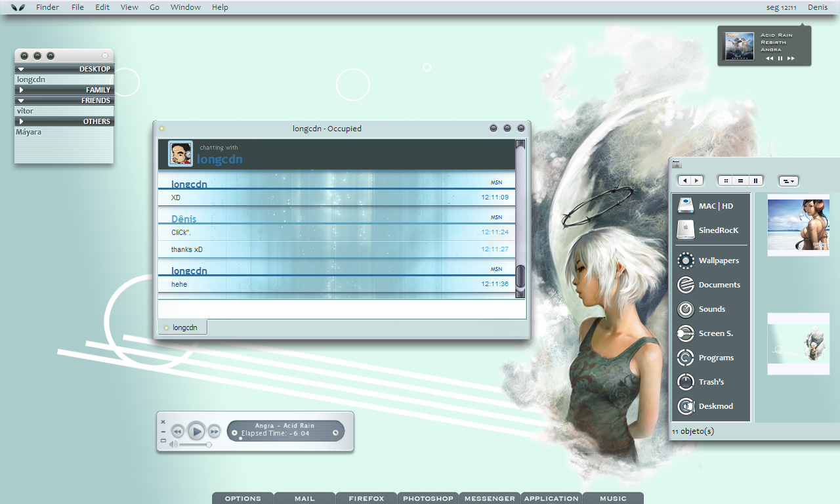Viewport: 840px width, 504px height.
Task: Click the small play arrow beside Elapsed Time
Action: 235,432
